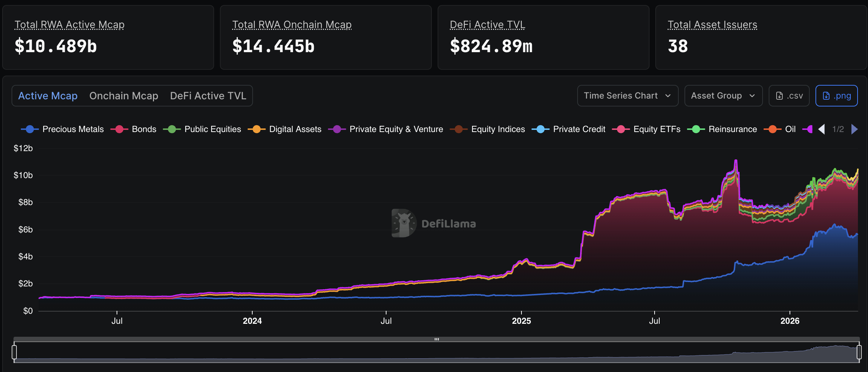Hide the Precious Metals series
The width and height of the screenshot is (868, 372).
tap(30, 129)
